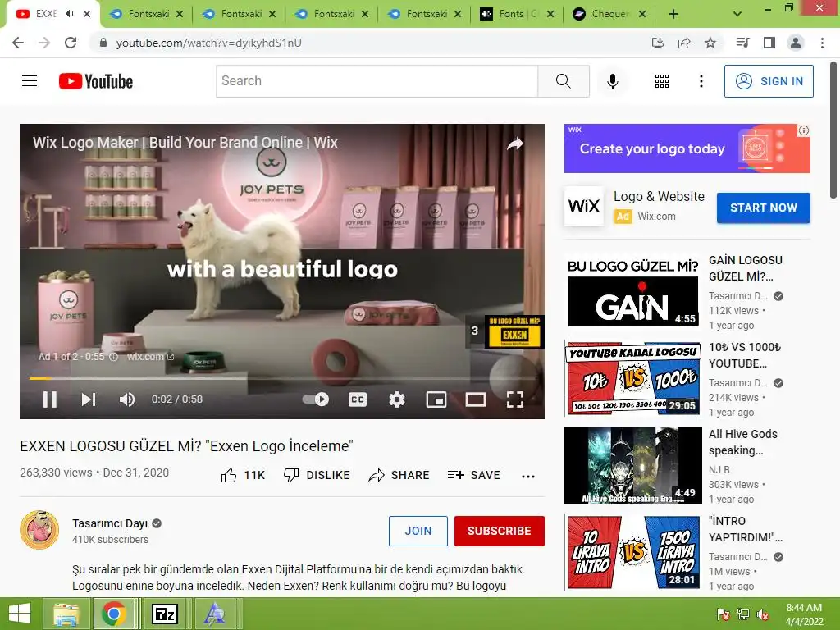The width and height of the screenshot is (840, 630).
Task: Open the All Hive Gods speaking thumbnail
Action: point(632,465)
